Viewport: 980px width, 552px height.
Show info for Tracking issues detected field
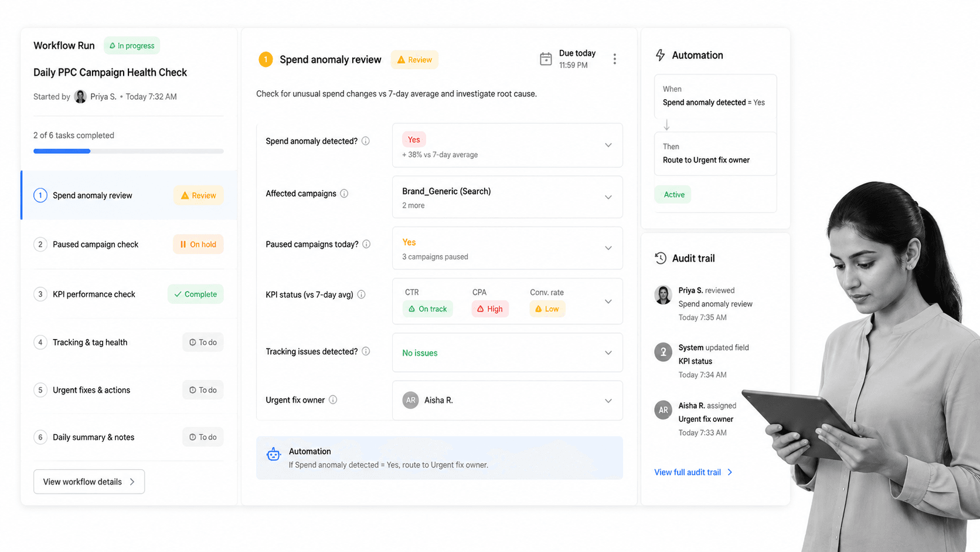click(x=366, y=351)
